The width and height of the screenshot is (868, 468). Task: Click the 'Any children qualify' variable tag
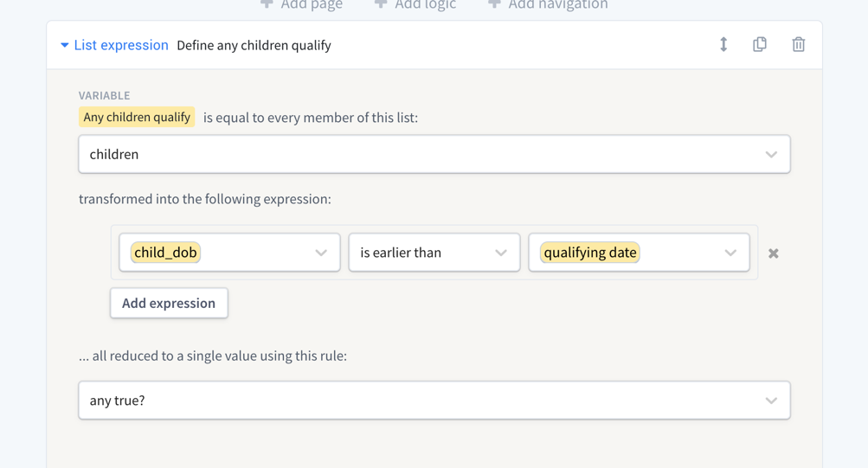137,117
